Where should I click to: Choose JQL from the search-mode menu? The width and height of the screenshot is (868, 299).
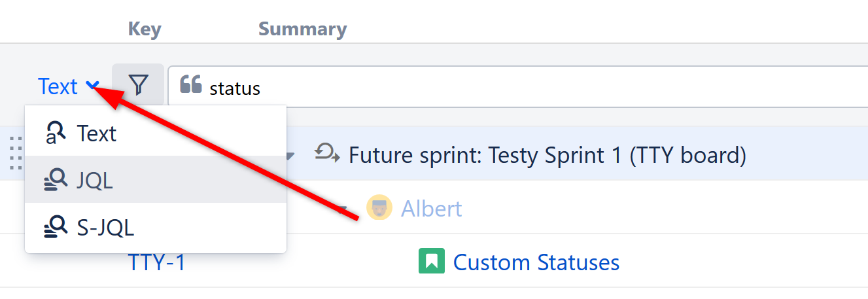pyautogui.click(x=94, y=180)
